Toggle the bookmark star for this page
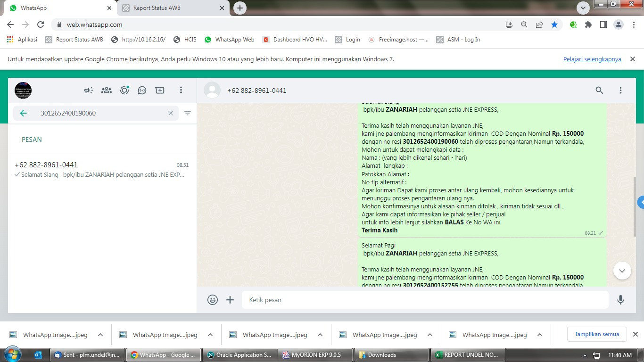Viewport: 644px width, 362px height. click(554, 25)
